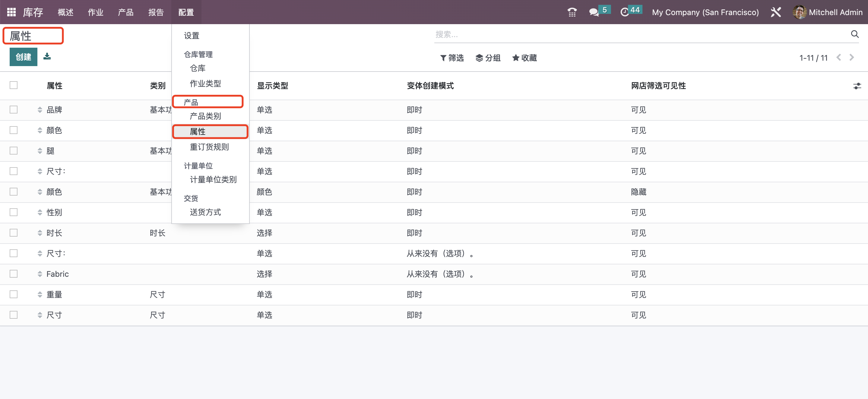Screen dimensions: 868x399
Task: Expand the 分组 group-by dropdown
Action: click(488, 58)
